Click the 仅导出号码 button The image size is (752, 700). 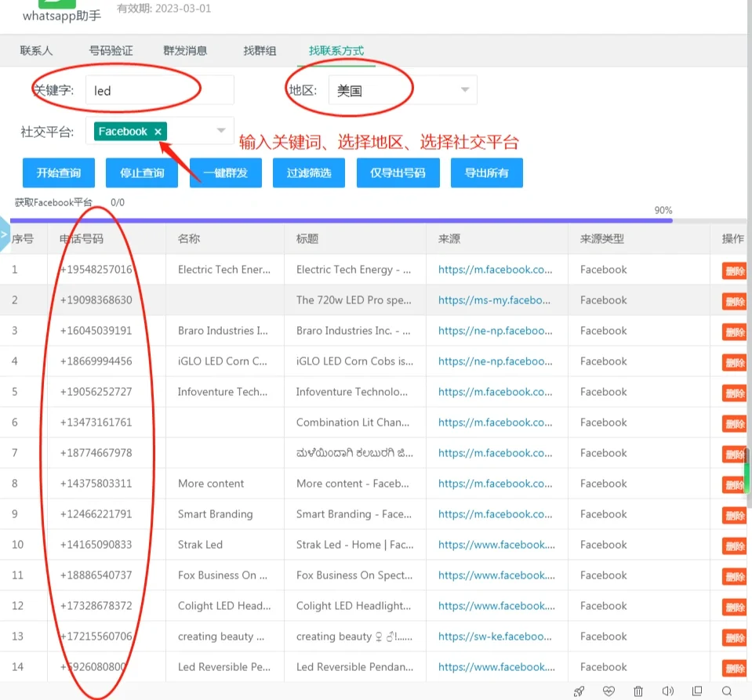pos(398,172)
